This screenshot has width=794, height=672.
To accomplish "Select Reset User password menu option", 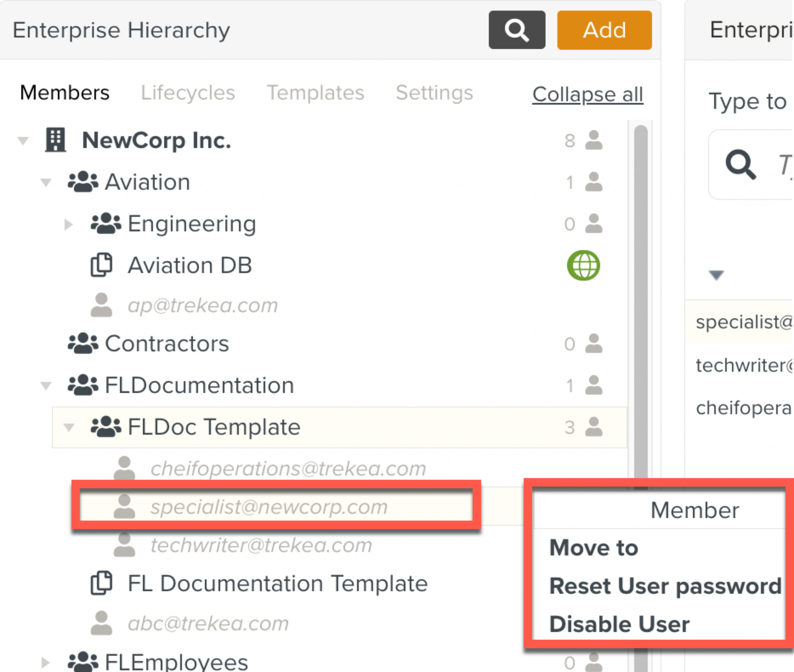I will coord(665,586).
